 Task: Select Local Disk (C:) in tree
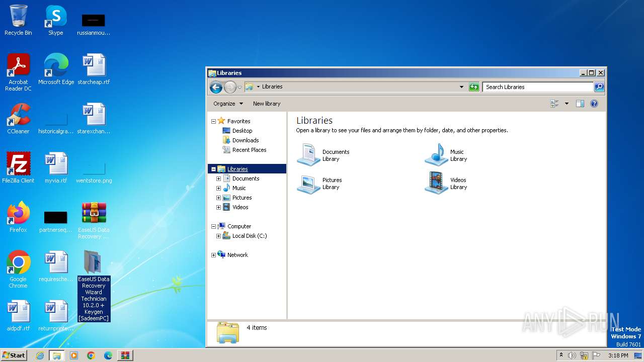[249, 236]
